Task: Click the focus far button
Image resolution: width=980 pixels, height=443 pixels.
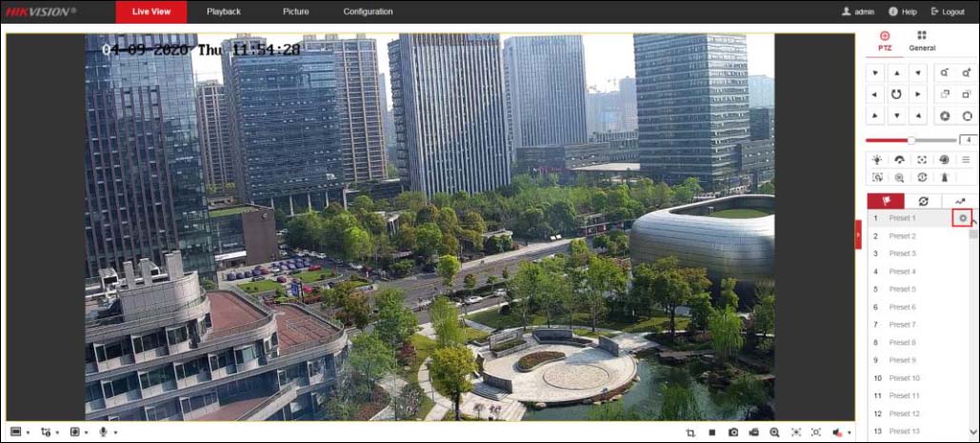Action: [967, 94]
